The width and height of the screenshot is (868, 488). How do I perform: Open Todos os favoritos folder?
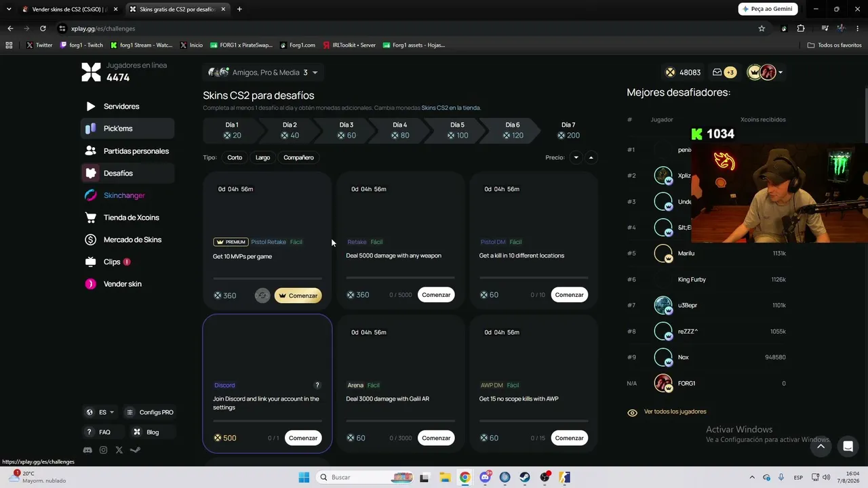[834, 45]
